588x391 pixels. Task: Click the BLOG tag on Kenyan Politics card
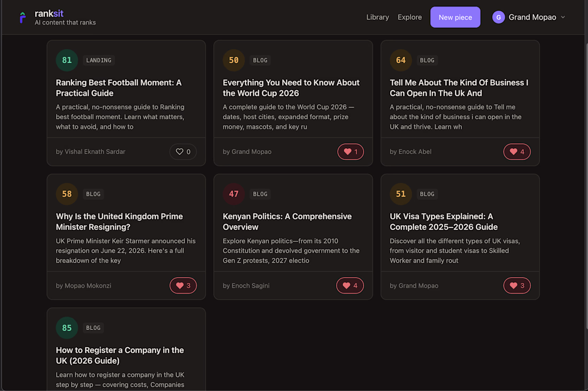[x=260, y=194]
